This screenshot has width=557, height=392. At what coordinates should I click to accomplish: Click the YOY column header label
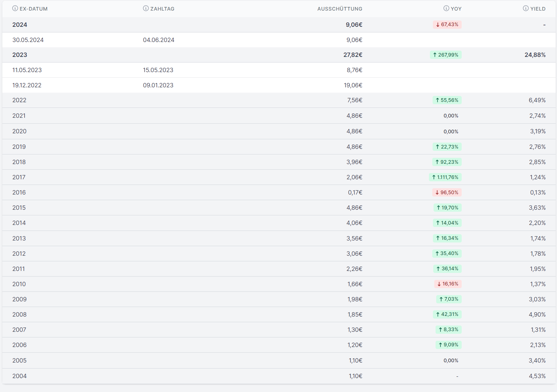tap(456, 9)
